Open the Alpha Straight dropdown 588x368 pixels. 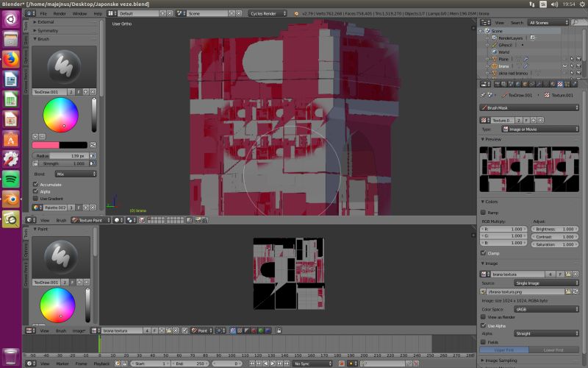coord(545,333)
